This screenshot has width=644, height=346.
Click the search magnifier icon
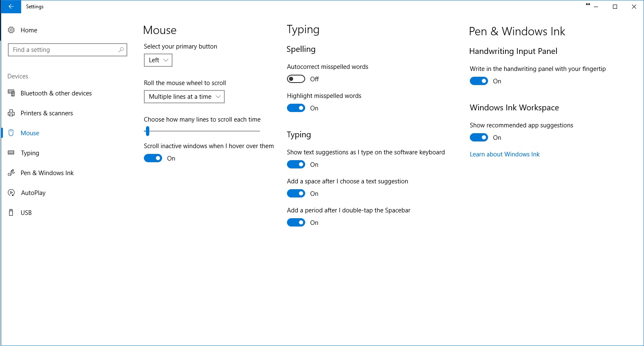pos(121,50)
